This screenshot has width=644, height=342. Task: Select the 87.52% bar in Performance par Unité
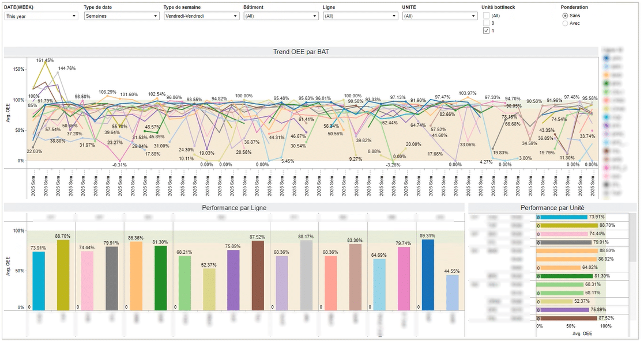[x=566, y=318]
